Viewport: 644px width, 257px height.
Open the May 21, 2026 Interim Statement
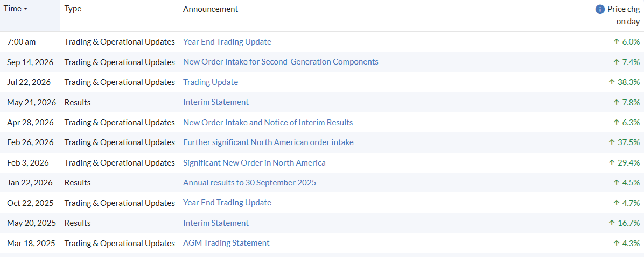(x=215, y=102)
